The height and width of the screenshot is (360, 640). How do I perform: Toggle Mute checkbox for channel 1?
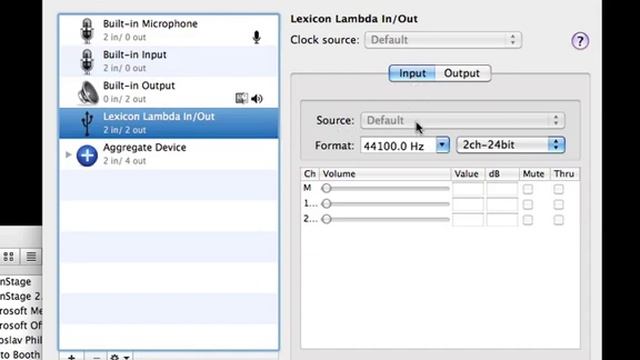[x=528, y=204]
